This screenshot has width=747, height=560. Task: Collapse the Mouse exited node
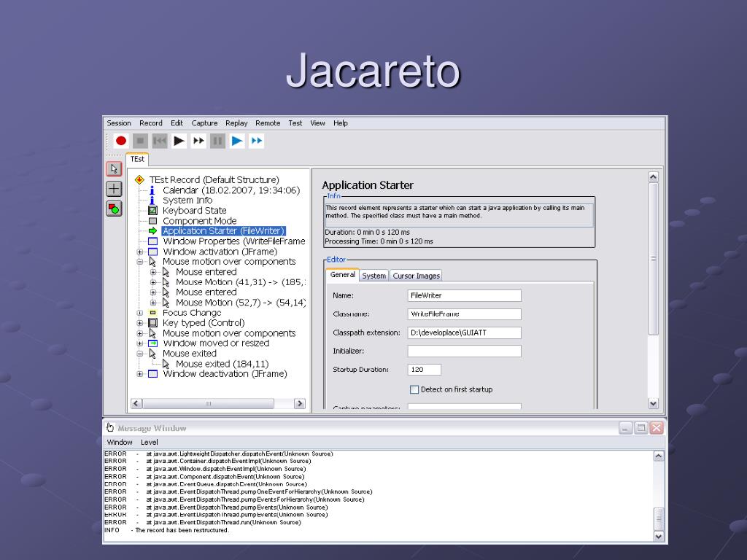click(x=139, y=354)
